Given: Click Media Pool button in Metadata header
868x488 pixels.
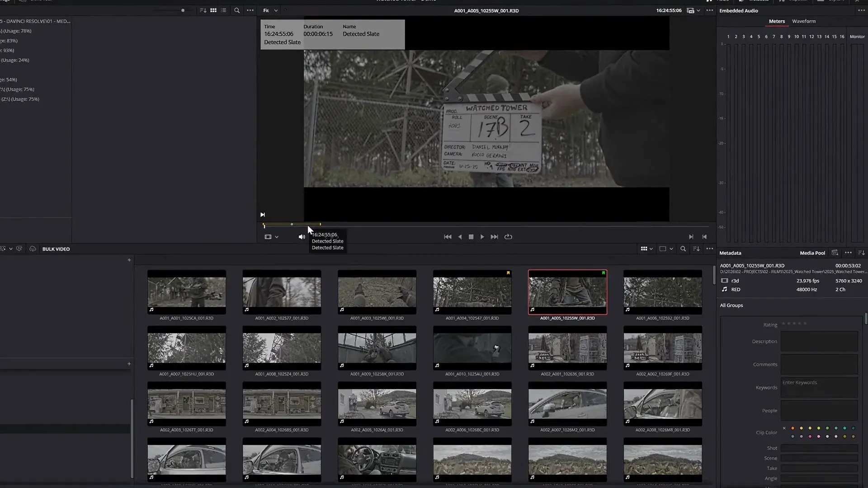Looking at the screenshot, I should click(x=812, y=253).
